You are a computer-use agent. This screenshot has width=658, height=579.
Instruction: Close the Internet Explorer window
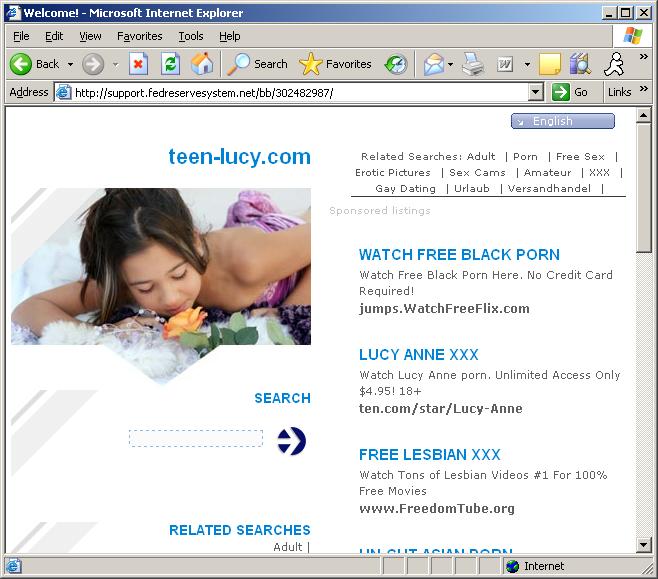coord(644,13)
